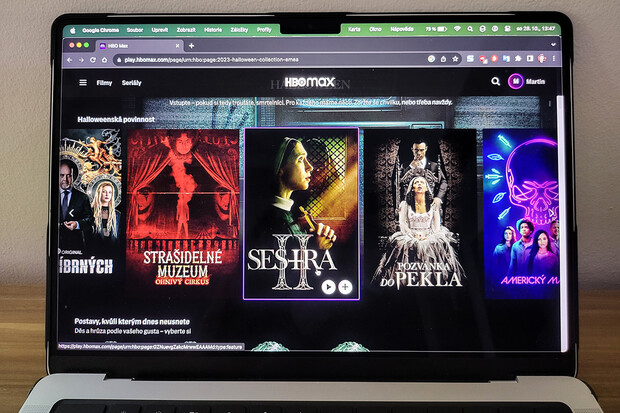The image size is (620, 413).
Task: Open a new Chrome tab
Action: (191, 46)
